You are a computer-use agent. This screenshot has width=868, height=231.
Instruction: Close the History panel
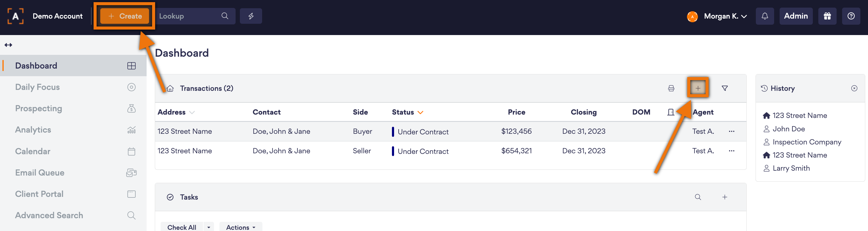[x=854, y=88]
